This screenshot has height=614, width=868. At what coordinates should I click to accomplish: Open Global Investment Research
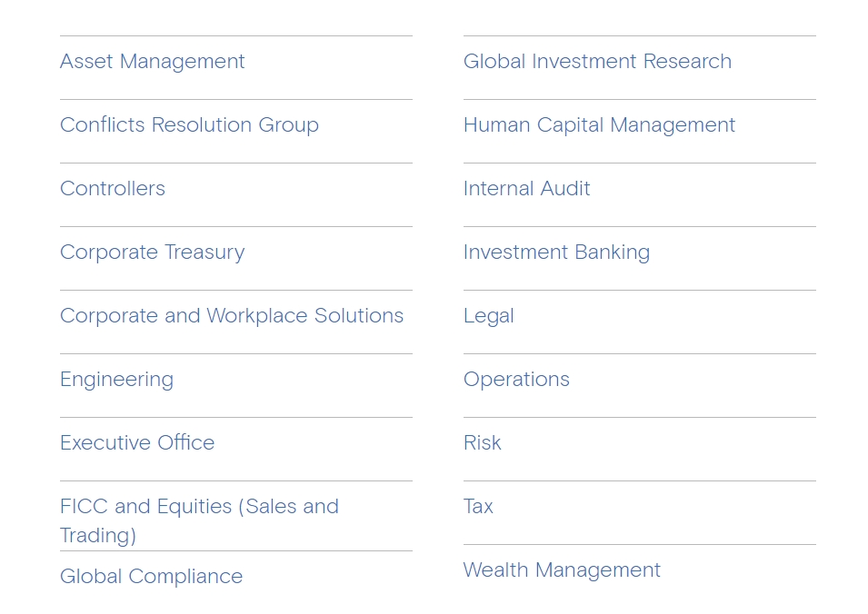[x=597, y=62]
